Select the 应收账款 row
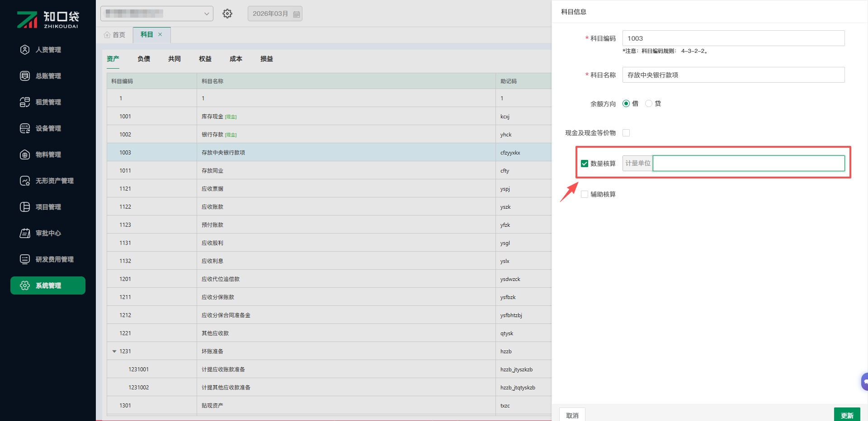The height and width of the screenshot is (421, 868). 329,206
